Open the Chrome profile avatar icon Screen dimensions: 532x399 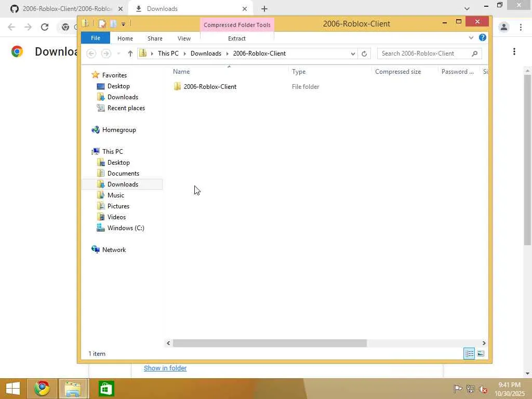point(504,27)
